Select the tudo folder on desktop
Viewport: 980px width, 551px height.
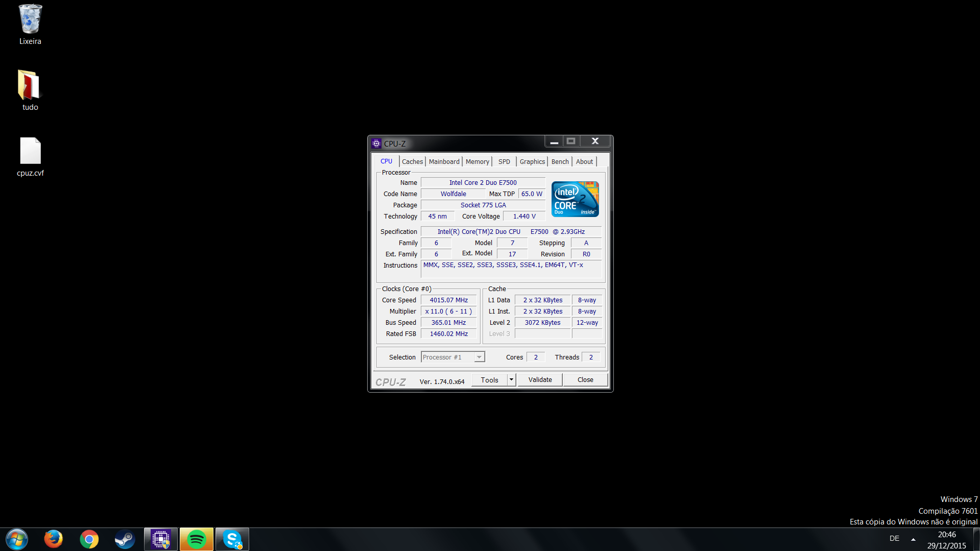(30, 90)
